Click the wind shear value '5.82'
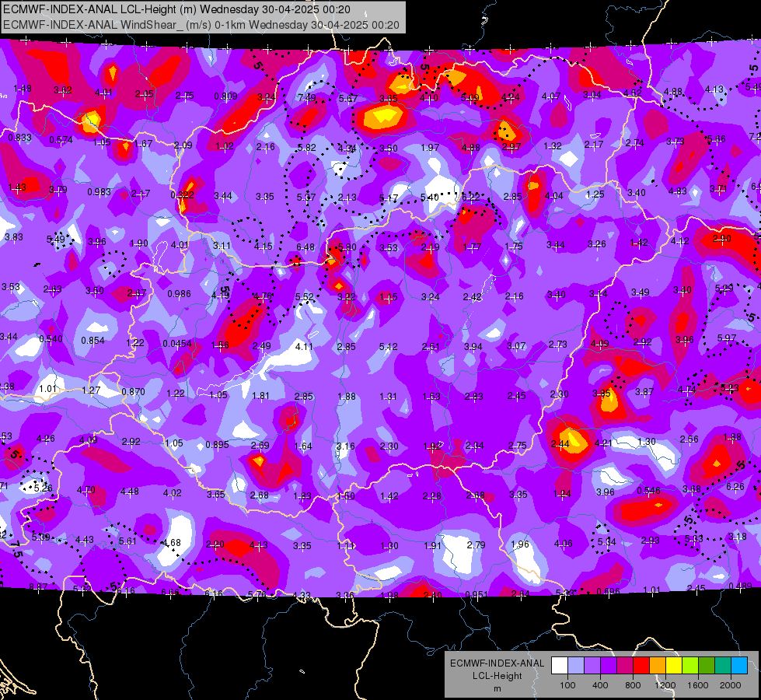The height and width of the screenshot is (700, 761). pyautogui.click(x=307, y=147)
